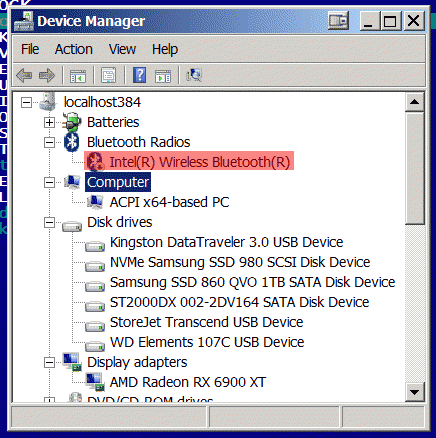
Task: Toggle the console tree pane icon
Action: [x=78, y=76]
